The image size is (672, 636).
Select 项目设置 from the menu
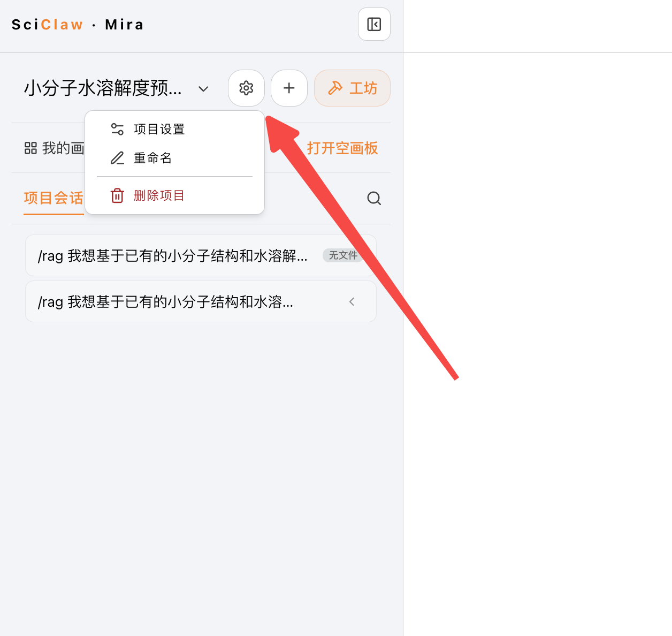[x=174, y=129]
